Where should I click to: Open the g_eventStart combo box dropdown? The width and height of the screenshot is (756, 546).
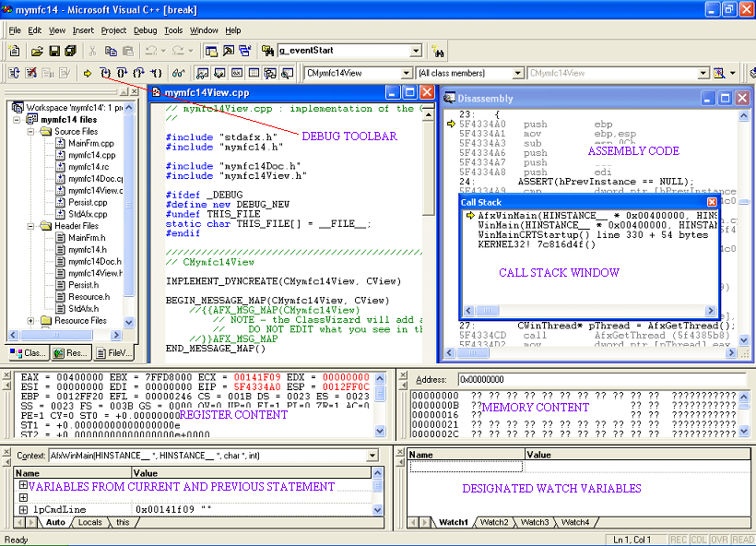tap(415, 51)
